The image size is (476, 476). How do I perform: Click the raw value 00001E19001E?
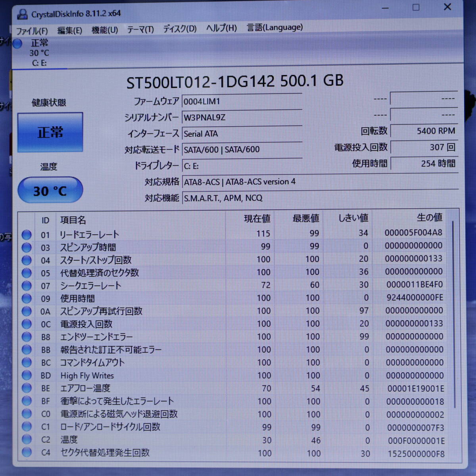pyautogui.click(x=415, y=388)
